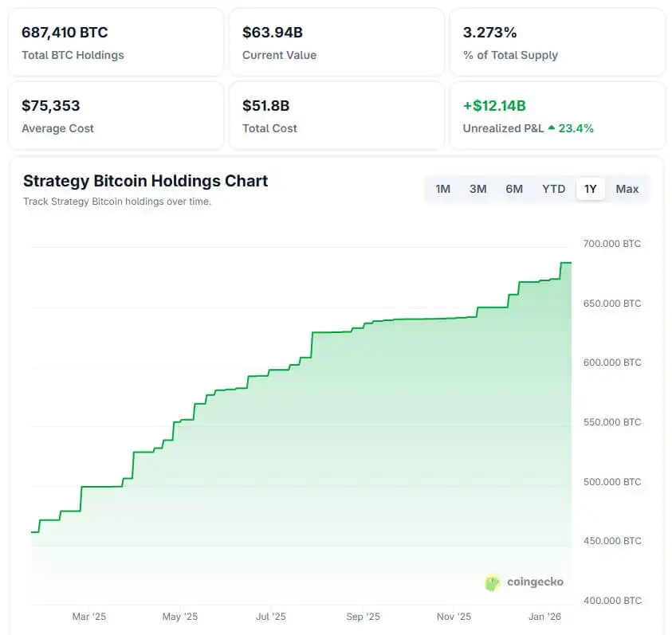
Task: Click the Strategy Bitcoin Holdings Chart title
Action: (145, 181)
